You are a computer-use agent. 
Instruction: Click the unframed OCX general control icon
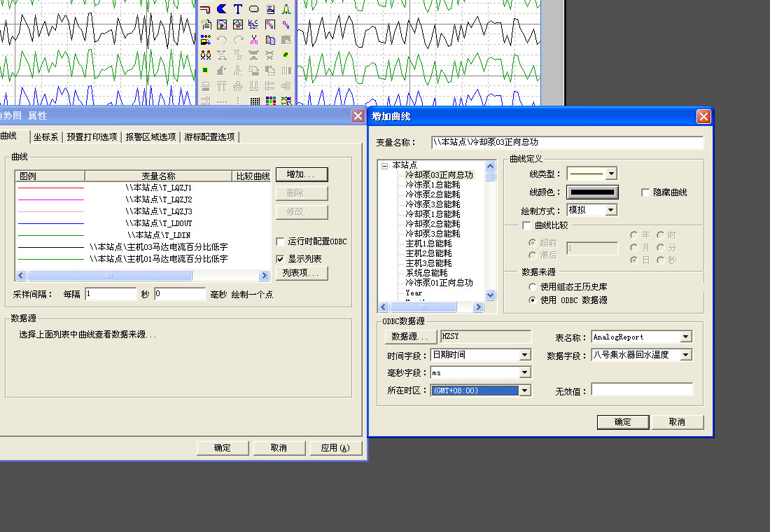(x=286, y=24)
